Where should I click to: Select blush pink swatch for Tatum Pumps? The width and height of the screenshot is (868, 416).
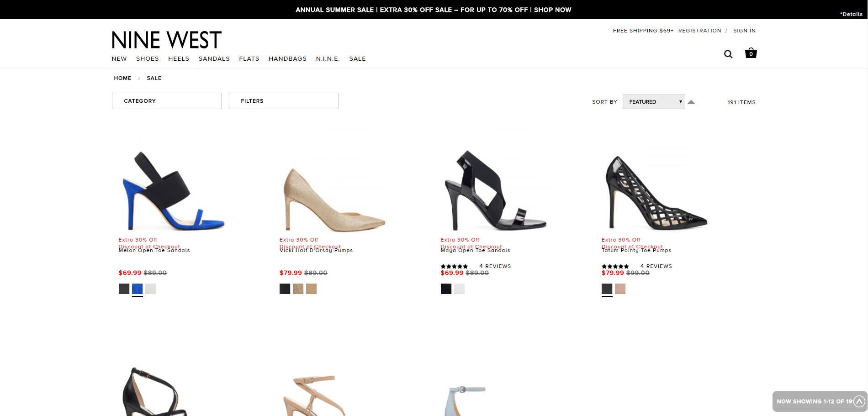point(620,289)
